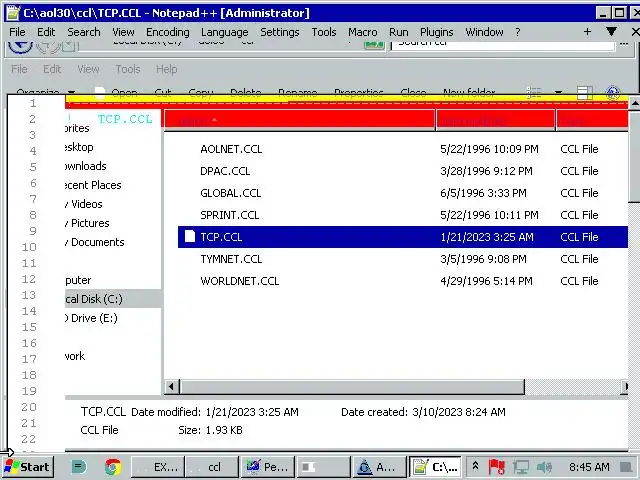The height and width of the screenshot is (480, 640).
Task: Click the change view icon
Action: [x=533, y=92]
